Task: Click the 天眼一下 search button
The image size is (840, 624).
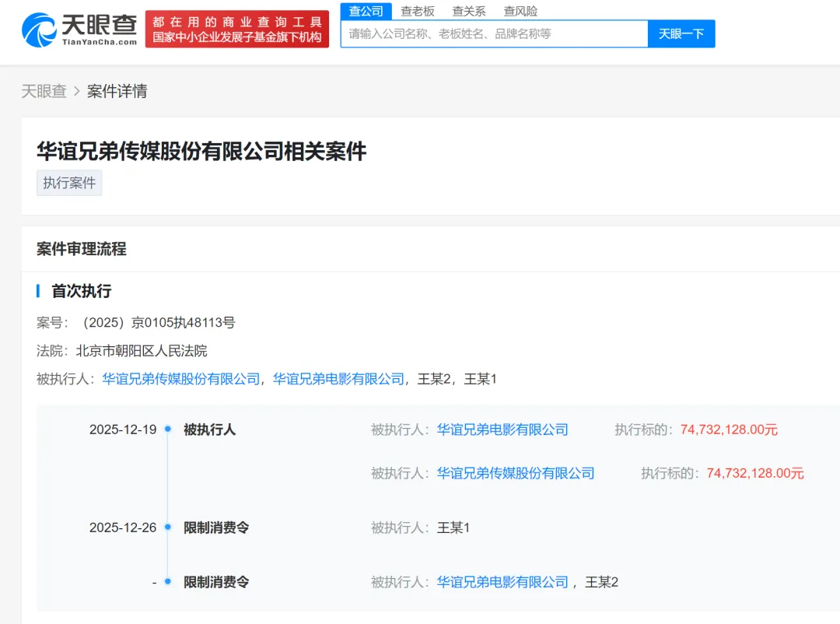Action: [x=681, y=33]
